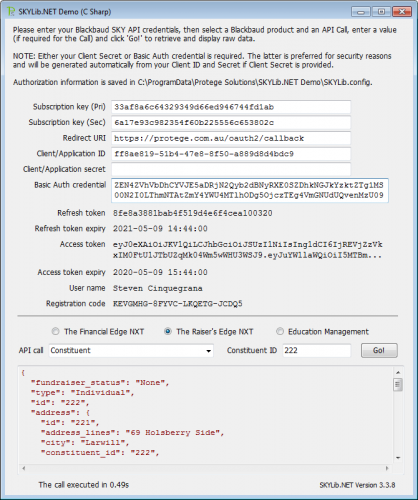Click the refresh token expiry date 2021-05-09 14:44:00
Image resolution: width=418 pixels, height=500 pixels.
(x=160, y=229)
